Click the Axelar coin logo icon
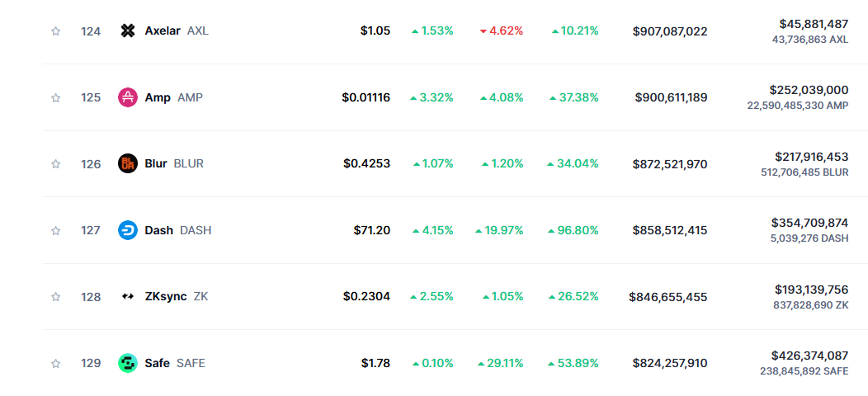This screenshot has width=868, height=396. coord(128,31)
